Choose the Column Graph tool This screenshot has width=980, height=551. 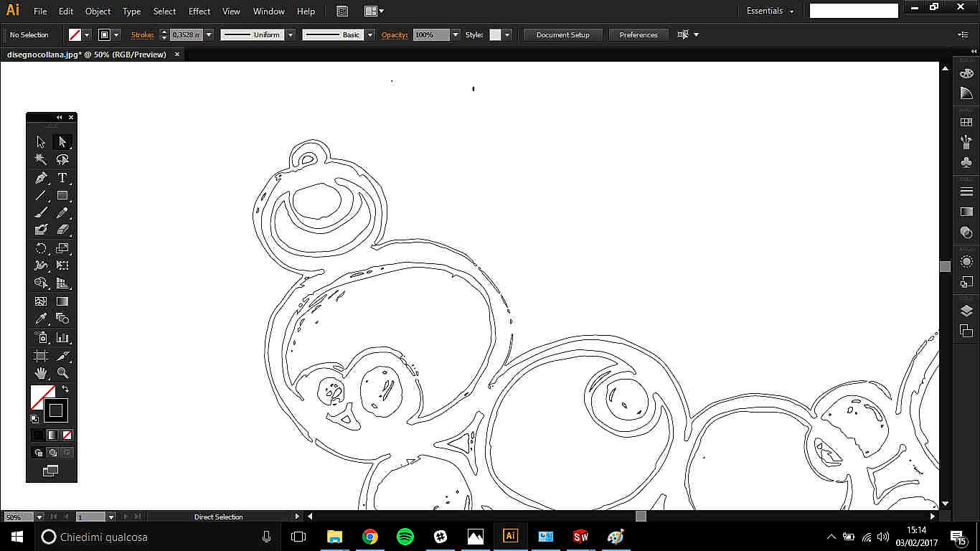62,337
